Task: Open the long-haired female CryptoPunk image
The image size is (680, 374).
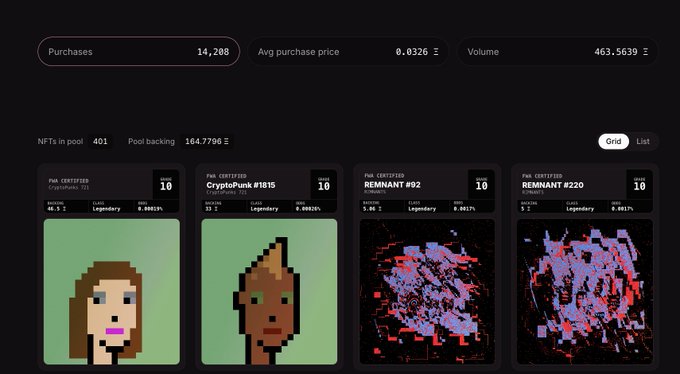Action: point(111,292)
